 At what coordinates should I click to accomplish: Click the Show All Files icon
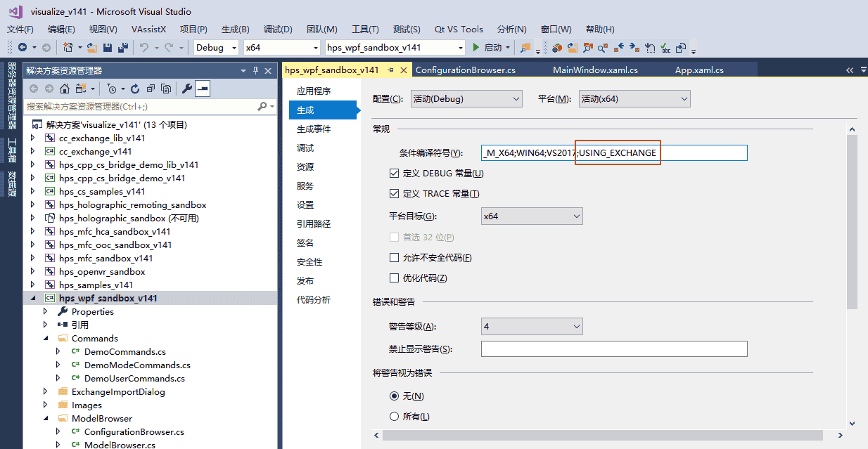click(166, 89)
